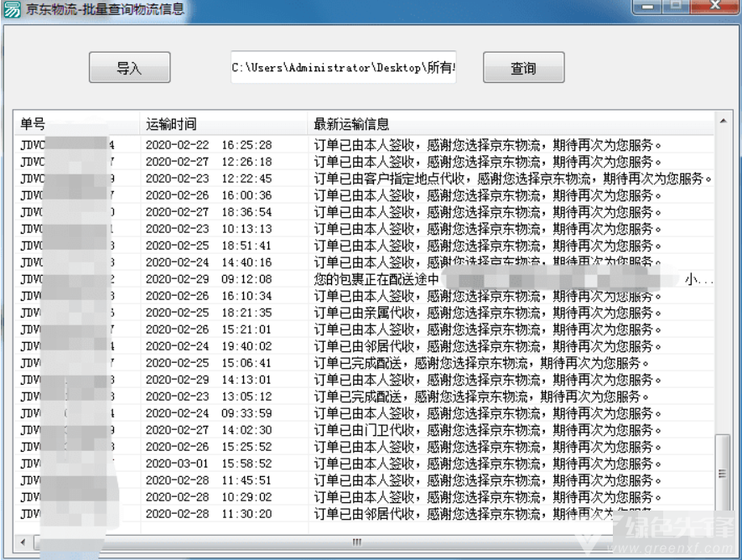Viewport: 742px width, 560px height.
Task: Click 订单已由本人签收 message in the 16:25:28 row
Action: tap(487, 145)
